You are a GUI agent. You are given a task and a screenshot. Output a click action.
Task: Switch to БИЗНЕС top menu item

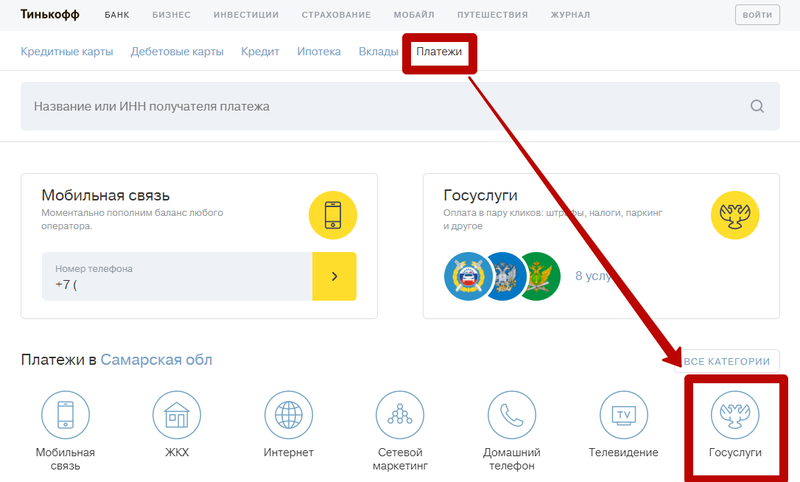pos(171,15)
